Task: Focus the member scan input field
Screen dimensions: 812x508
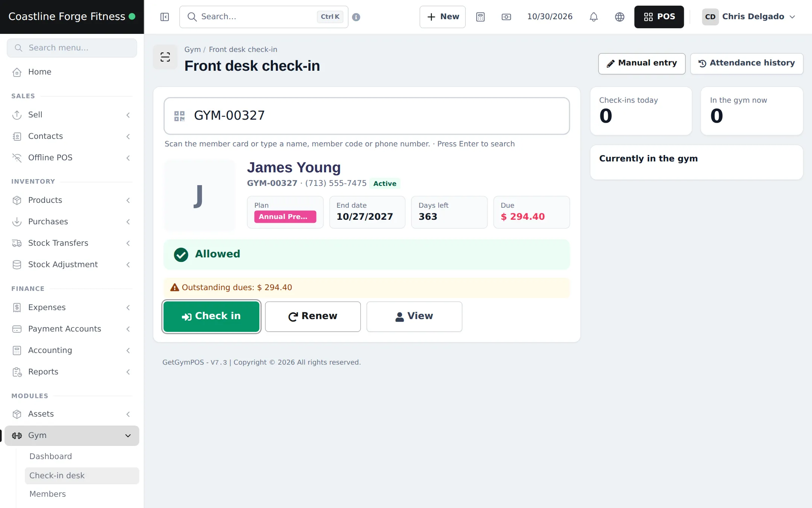Action: coord(367,116)
